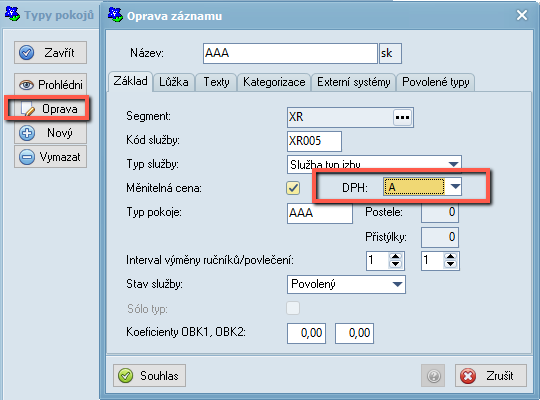
Task: Open the Stav služby dropdown showing Povolený
Action: 346,284
